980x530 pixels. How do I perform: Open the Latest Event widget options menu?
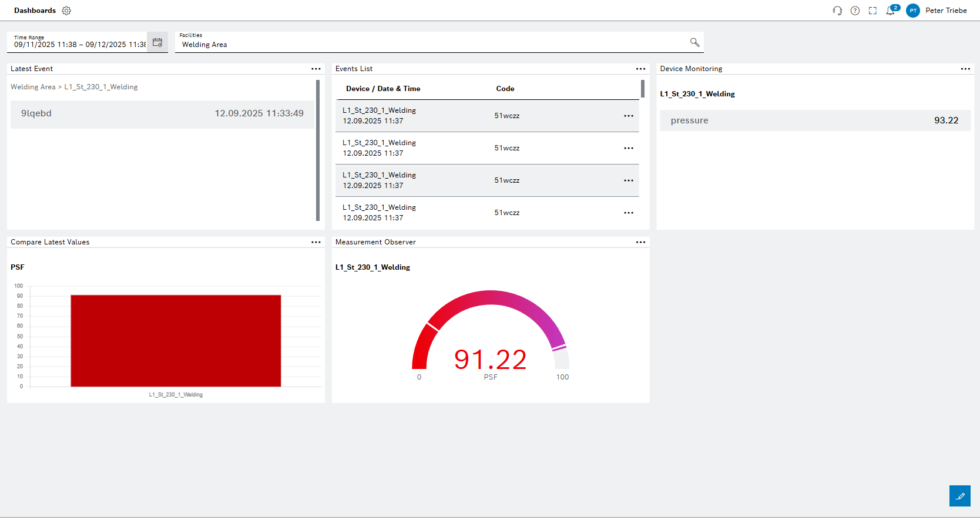click(x=316, y=69)
